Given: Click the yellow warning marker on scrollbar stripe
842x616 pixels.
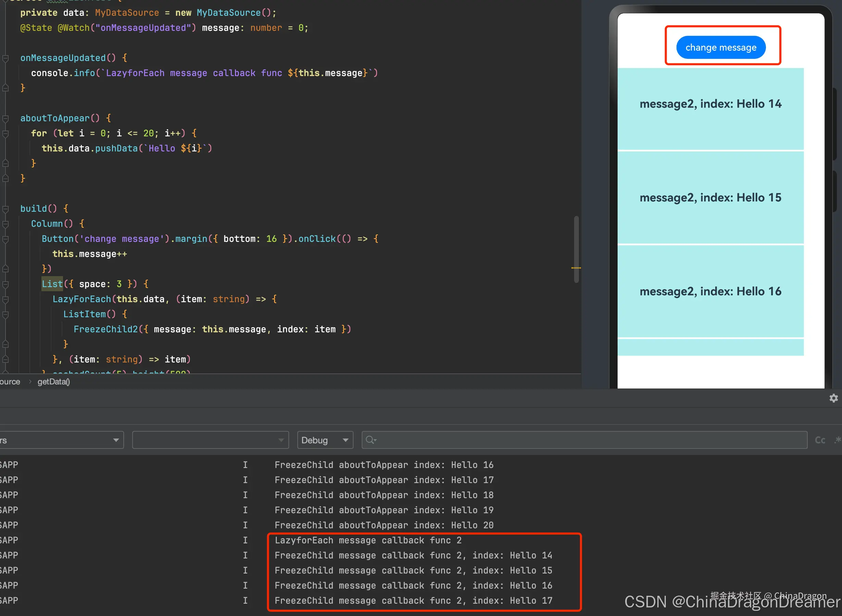Looking at the screenshot, I should pos(576,268).
